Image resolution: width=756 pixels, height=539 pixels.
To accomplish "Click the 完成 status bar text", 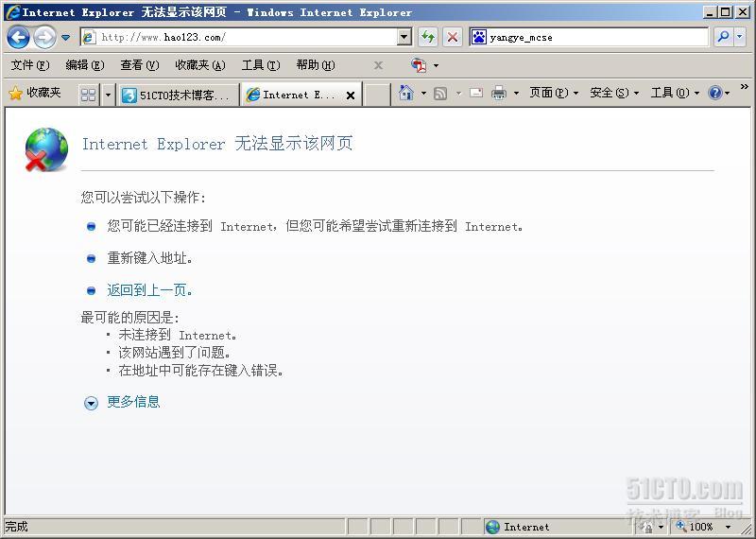I will pos(16,527).
